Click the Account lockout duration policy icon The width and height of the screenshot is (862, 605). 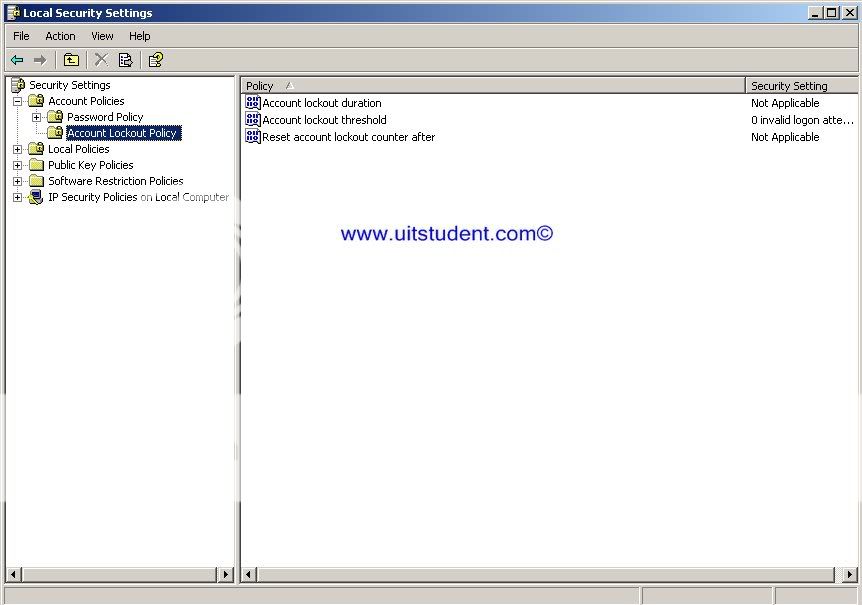tap(253, 103)
